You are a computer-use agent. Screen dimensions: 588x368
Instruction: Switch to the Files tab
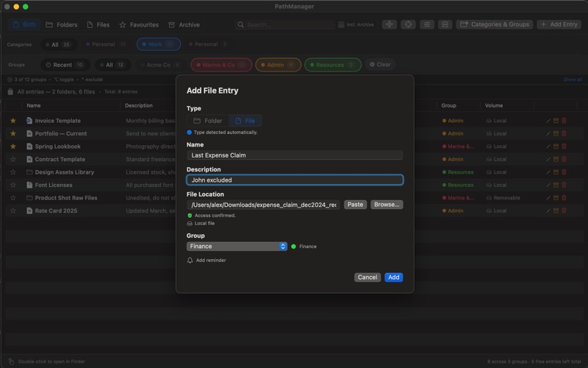(x=98, y=25)
